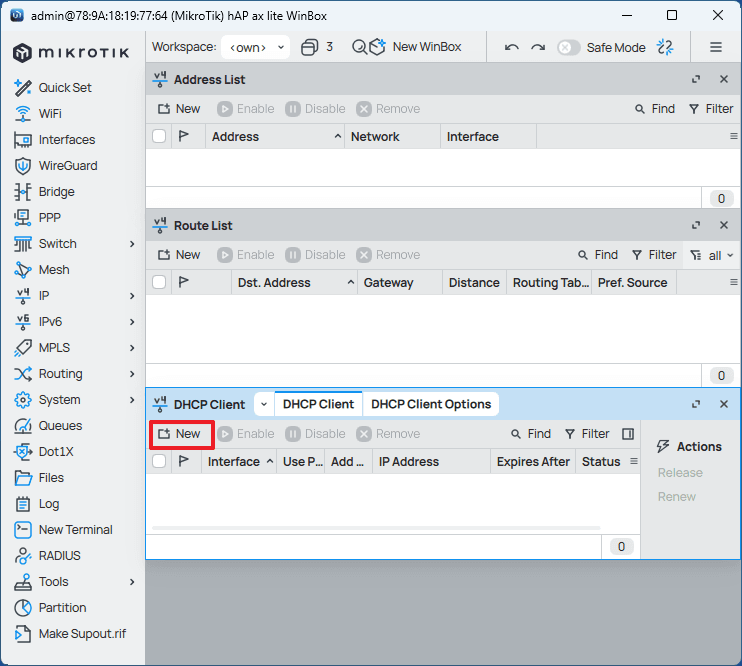Expand the Routing submenu arrow

point(132,374)
